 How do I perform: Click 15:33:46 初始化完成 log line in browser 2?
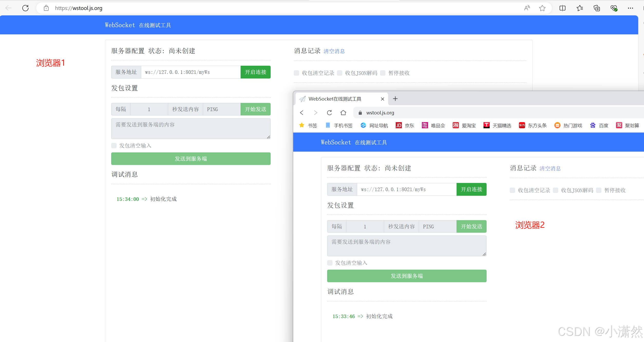pos(363,316)
